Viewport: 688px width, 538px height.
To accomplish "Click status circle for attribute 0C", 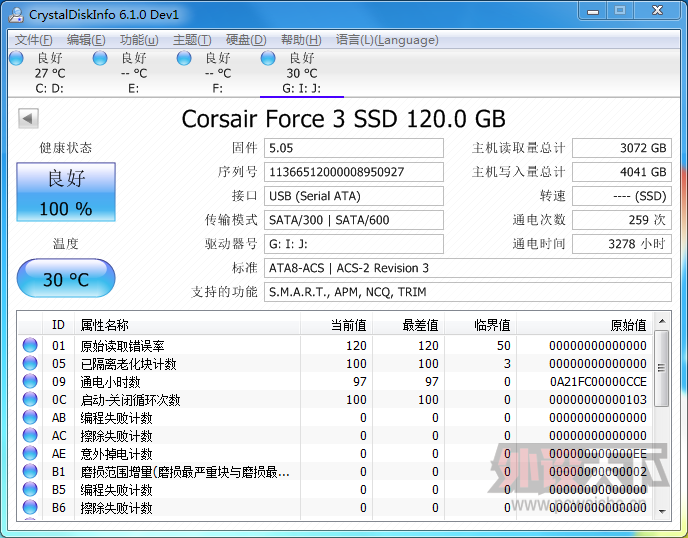I will (x=30, y=399).
